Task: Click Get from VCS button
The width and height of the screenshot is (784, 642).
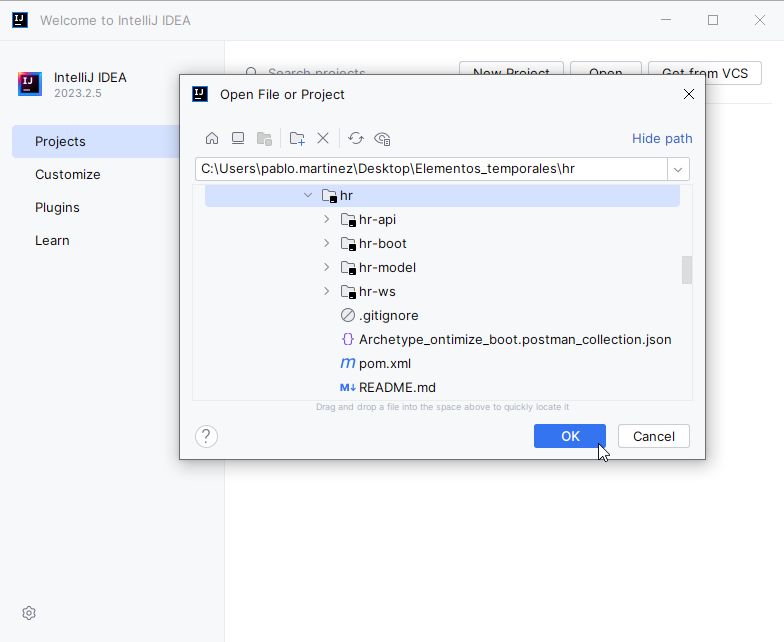Action: [x=704, y=73]
